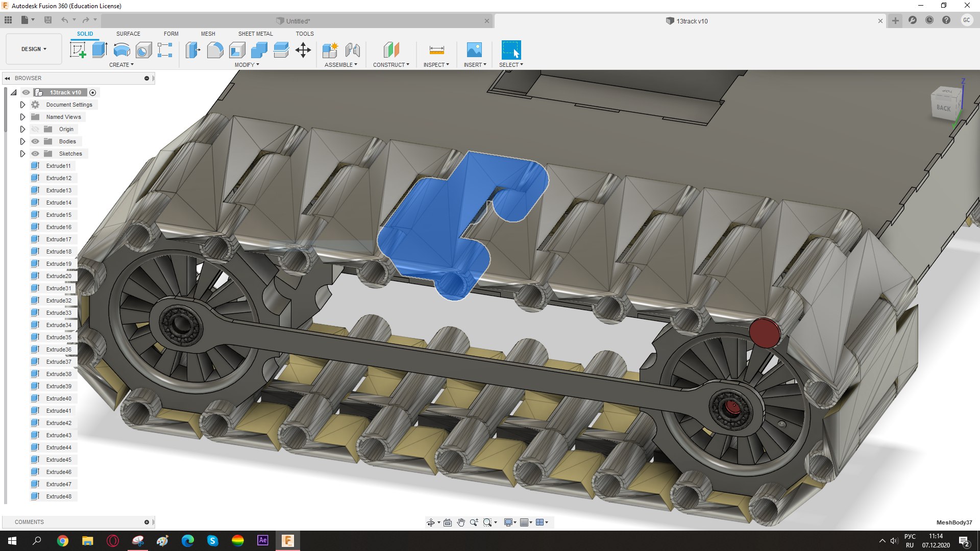Expand the Named Views folder
The image size is (980, 551).
click(x=22, y=117)
